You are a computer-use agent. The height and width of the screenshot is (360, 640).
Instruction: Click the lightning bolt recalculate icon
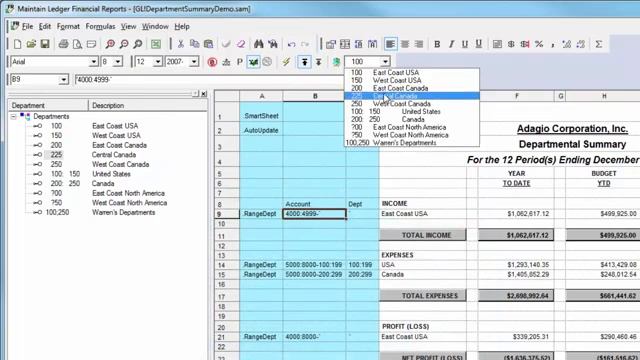[286, 62]
